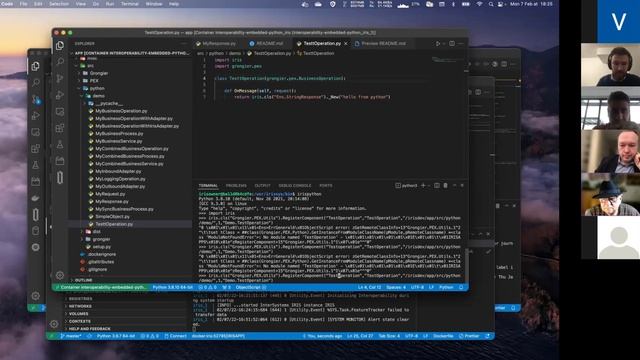Close the TesttOperation.py tab
This screenshot has width=640, height=360.
346,43
